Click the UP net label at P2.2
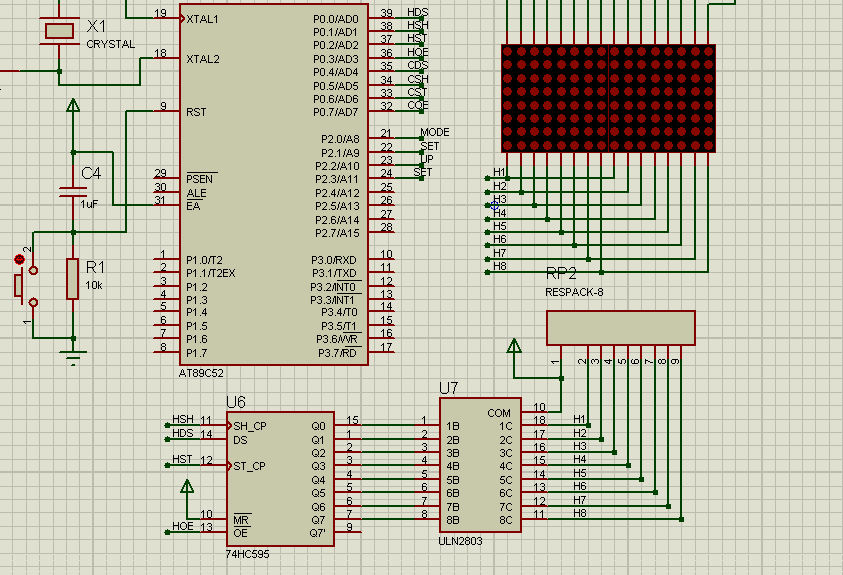This screenshot has width=843, height=575. tap(427, 159)
